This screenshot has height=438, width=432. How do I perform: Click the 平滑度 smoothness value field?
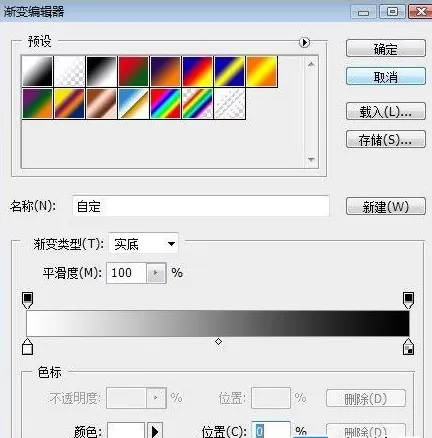tap(126, 273)
